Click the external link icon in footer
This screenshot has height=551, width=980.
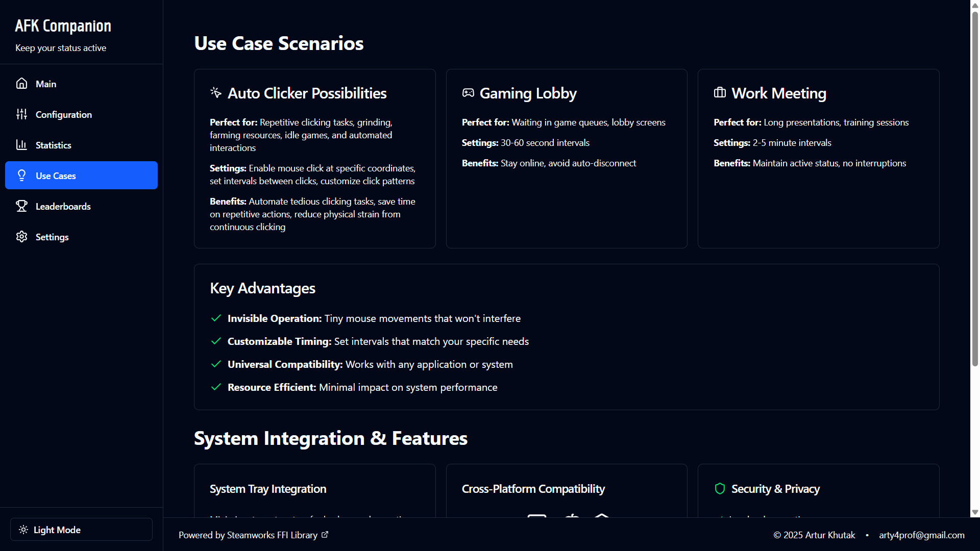tap(325, 535)
